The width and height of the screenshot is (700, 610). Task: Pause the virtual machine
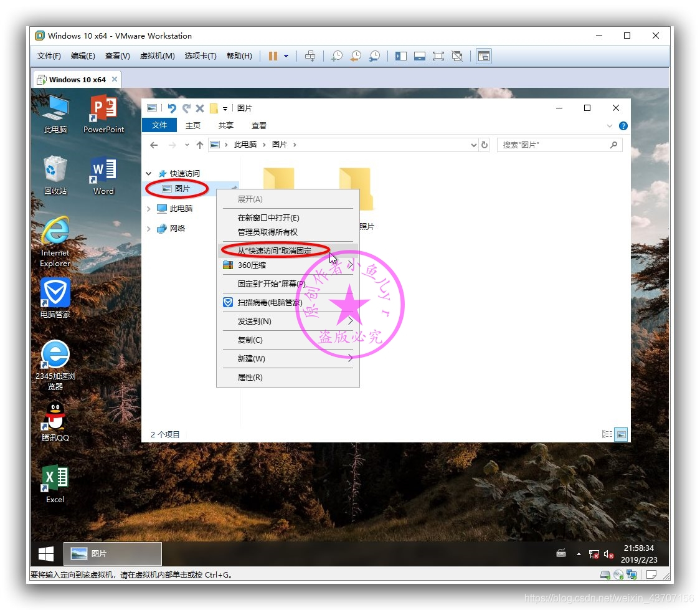pyautogui.click(x=273, y=56)
